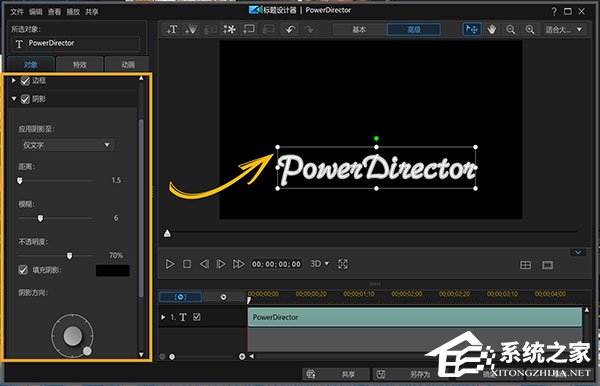Toggle the 阴影 (shadow) checkbox
Viewport: 600px width, 386px height.
(x=25, y=99)
